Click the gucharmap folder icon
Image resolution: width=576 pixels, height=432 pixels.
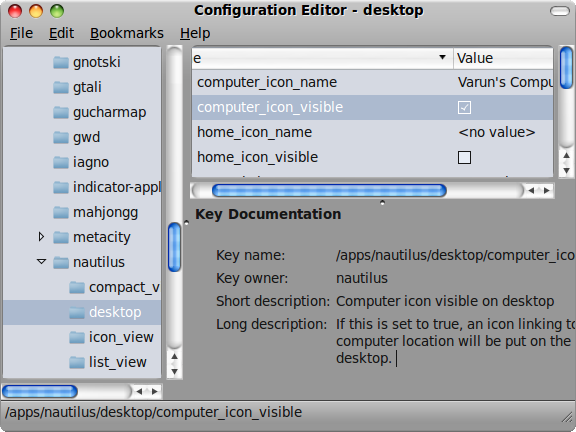(x=61, y=112)
